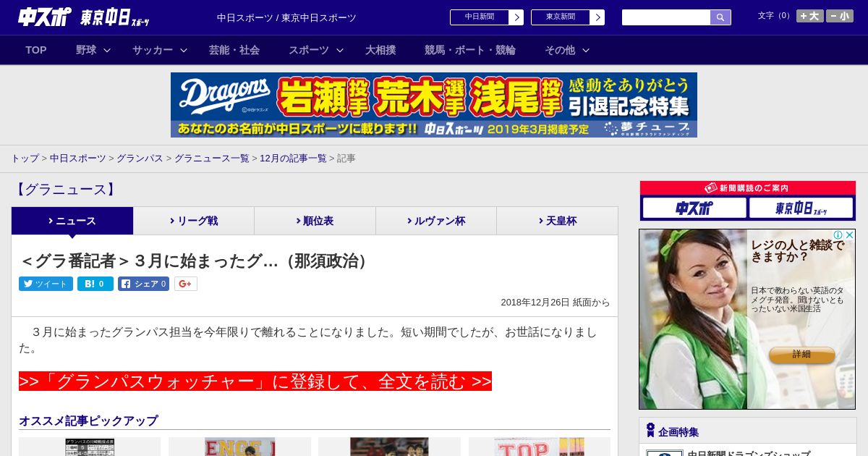Open third recommended article thumbnail
Screen dimensions: 868x456
[389, 447]
